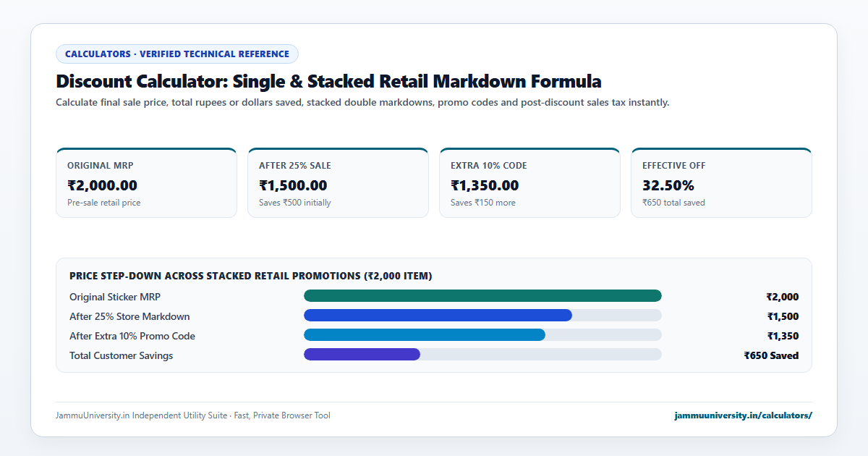Click the JammuUniversity.in Independent Utility Suite footer text
Image resolution: width=868 pixels, height=456 pixels.
pos(193,415)
